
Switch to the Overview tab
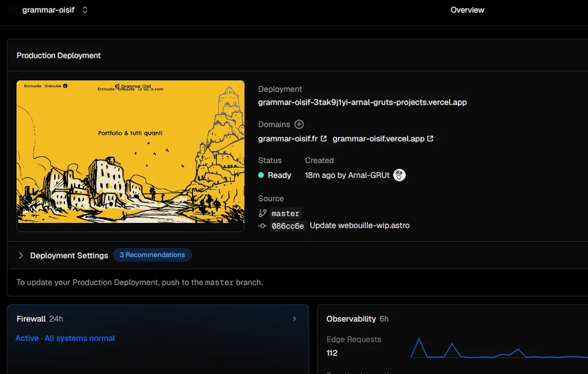467,10
